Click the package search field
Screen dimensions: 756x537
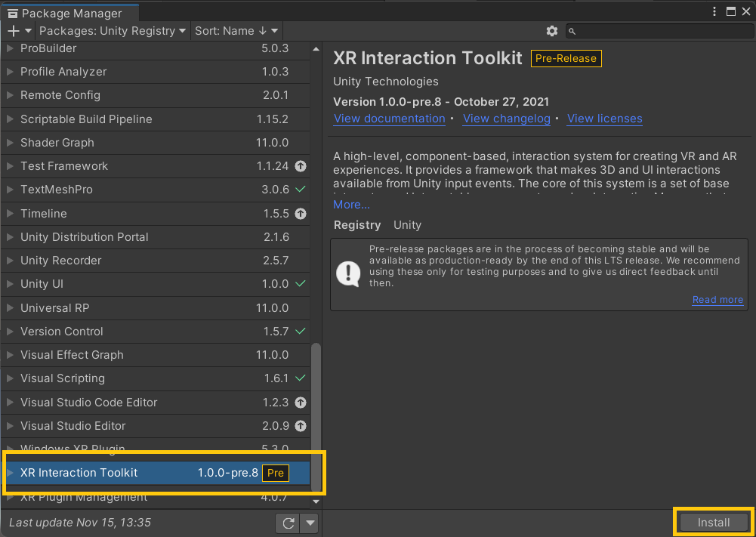click(x=659, y=31)
